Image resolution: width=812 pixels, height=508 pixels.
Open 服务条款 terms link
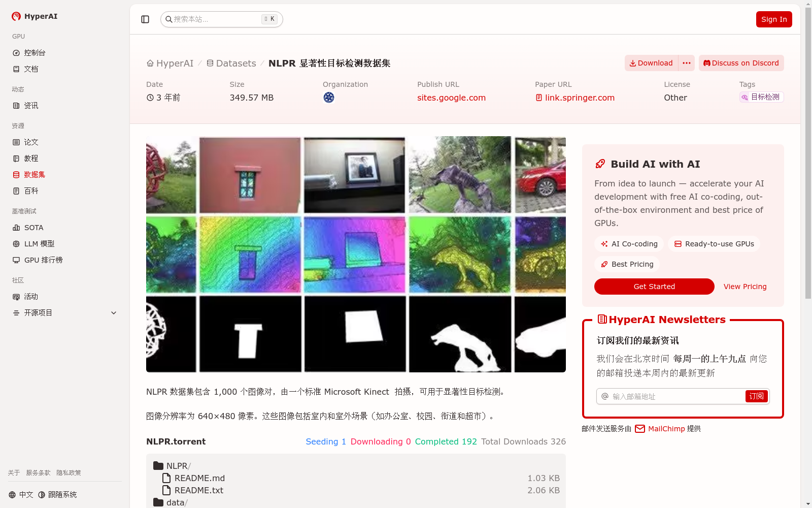(38, 473)
